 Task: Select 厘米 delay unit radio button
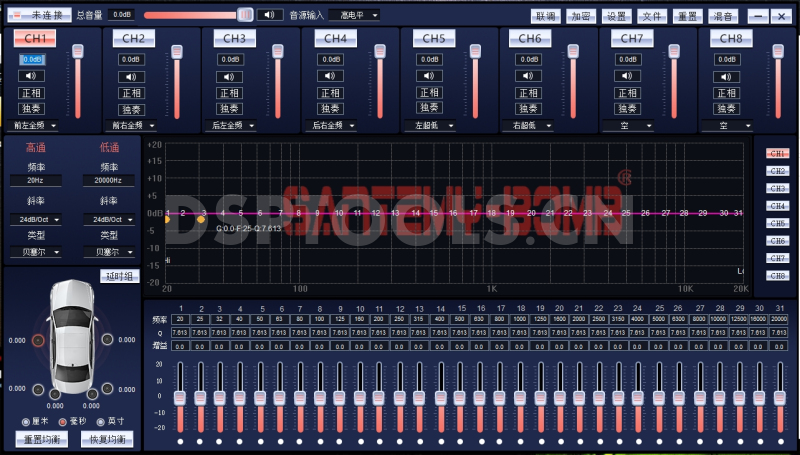26,422
